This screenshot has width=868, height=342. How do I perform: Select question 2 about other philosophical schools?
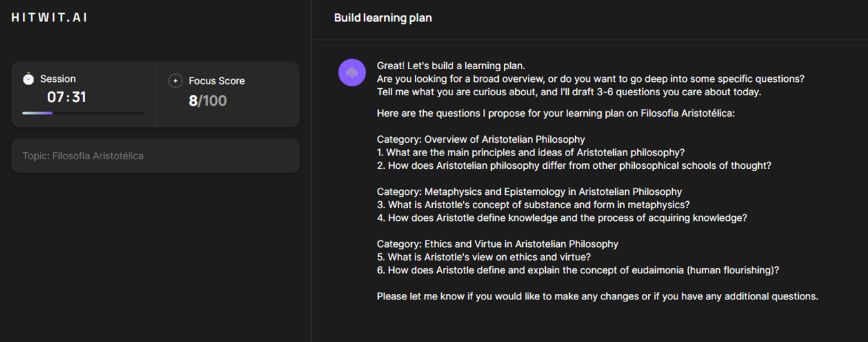point(574,166)
